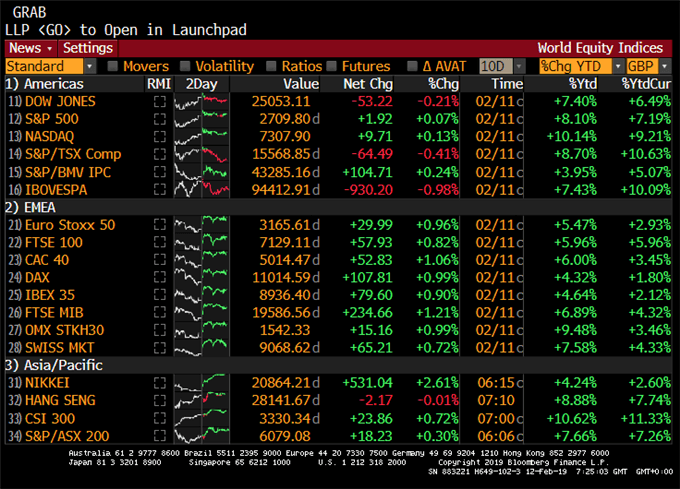680x489 pixels.
Task: Click RMI bracket icon for S&P/TSX Comp
Action: click(160, 154)
